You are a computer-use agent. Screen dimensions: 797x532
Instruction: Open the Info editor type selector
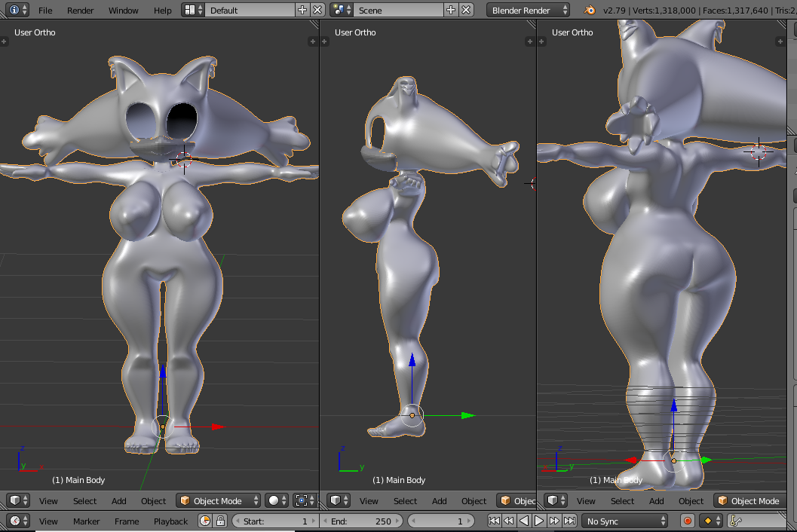tap(18, 10)
